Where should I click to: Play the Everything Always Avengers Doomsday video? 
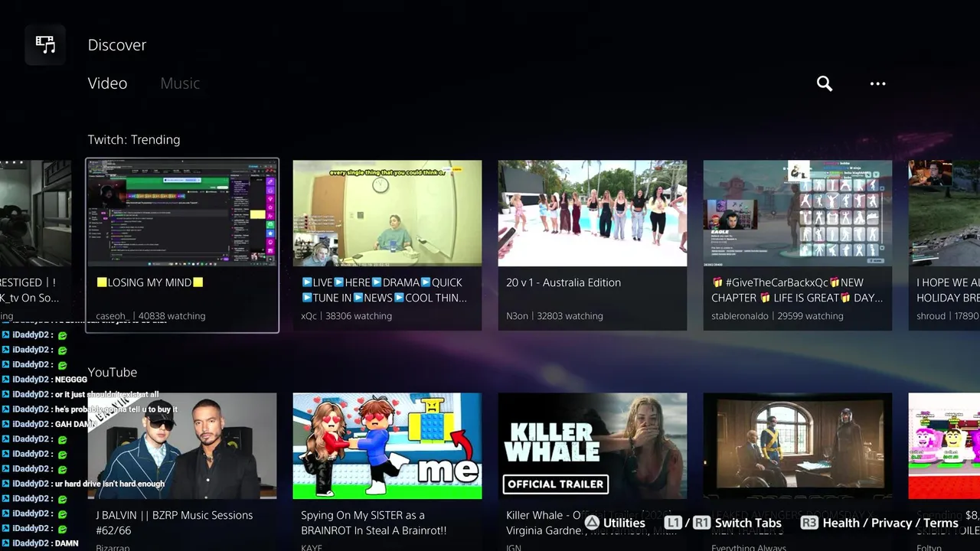click(798, 446)
